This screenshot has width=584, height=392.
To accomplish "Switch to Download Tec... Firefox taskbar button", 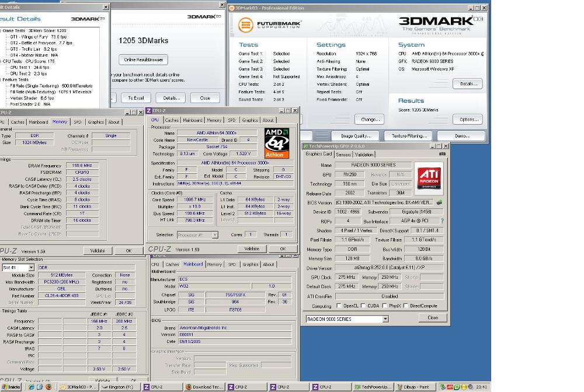I will tap(205, 387).
